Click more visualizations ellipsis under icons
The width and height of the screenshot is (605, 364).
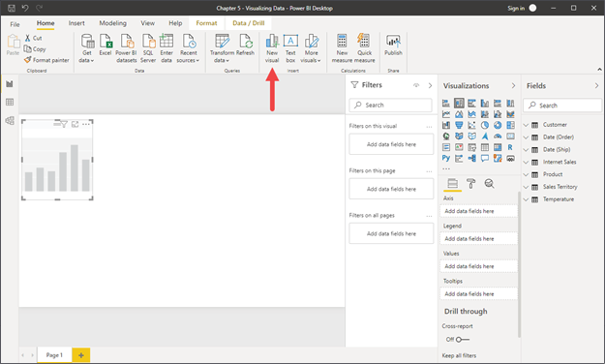[446, 168]
